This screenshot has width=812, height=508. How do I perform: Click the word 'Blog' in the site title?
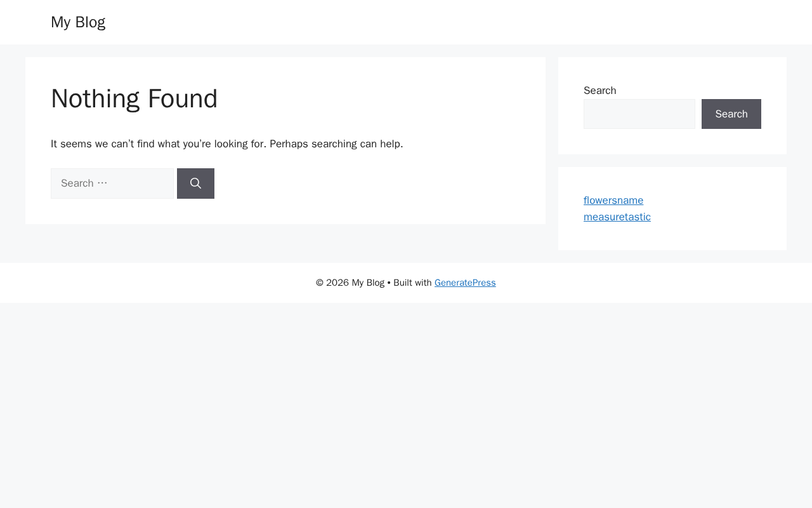click(x=91, y=22)
